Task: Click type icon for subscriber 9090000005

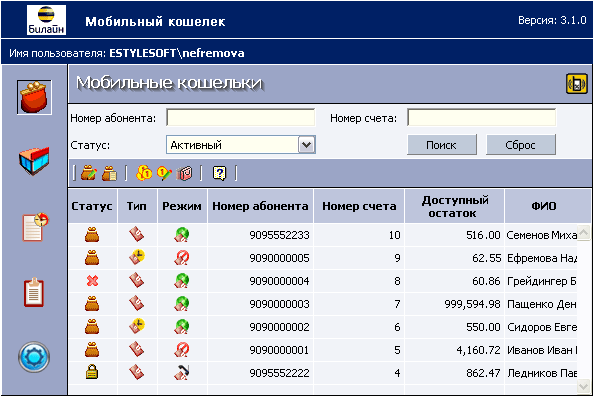Action: pos(137,257)
